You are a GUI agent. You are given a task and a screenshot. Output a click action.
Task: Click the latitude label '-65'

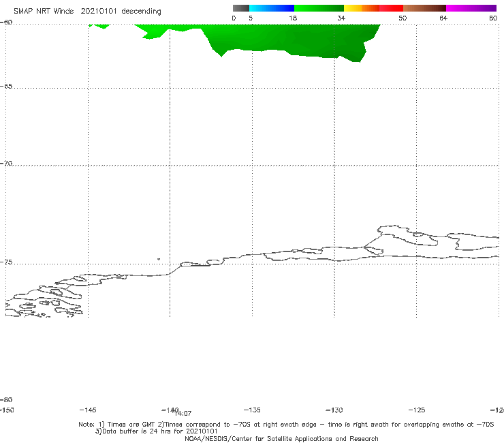6,87
